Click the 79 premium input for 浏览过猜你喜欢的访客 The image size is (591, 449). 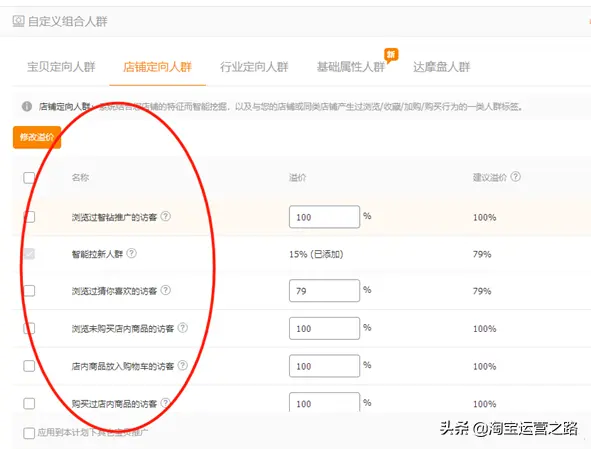coord(325,291)
